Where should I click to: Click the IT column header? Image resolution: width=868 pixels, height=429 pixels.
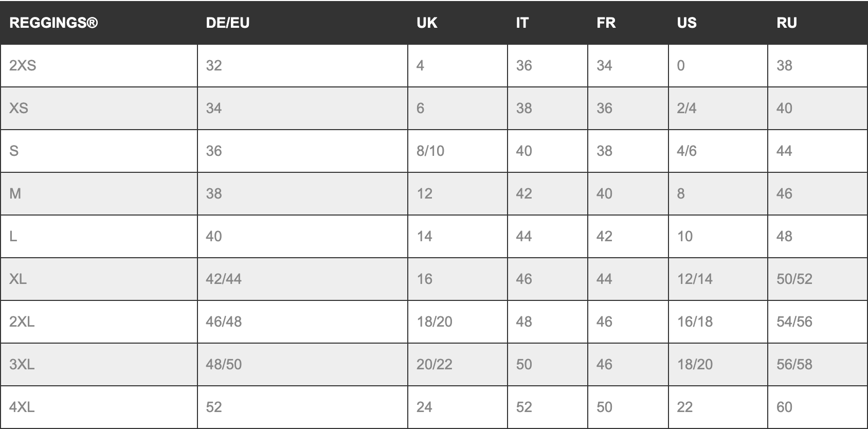(x=522, y=23)
